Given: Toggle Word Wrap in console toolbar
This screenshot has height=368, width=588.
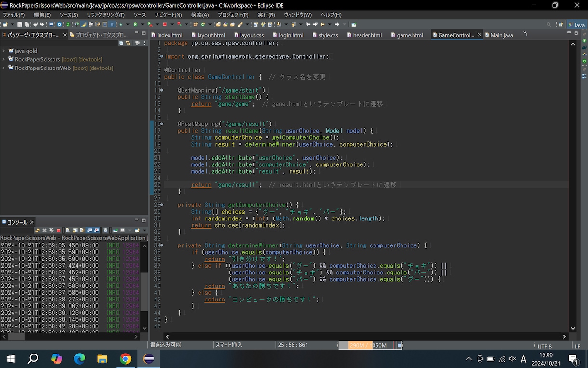Looking at the screenshot, I should [82, 231].
